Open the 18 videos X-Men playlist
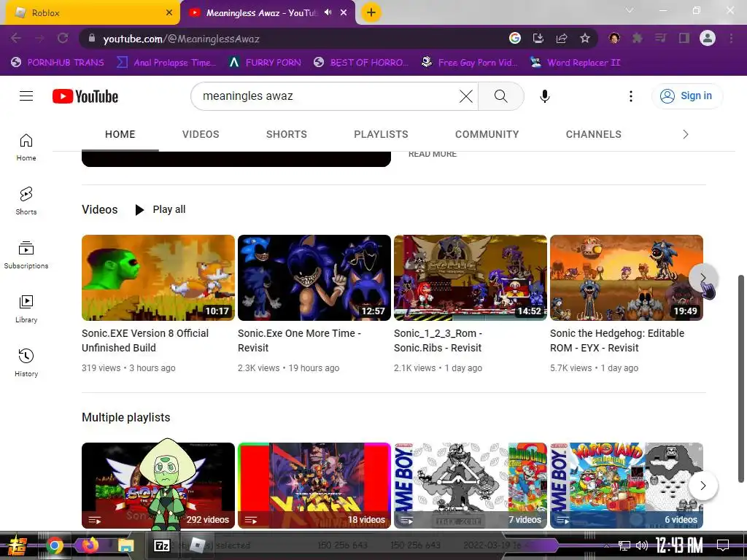This screenshot has height=560, width=747. point(314,486)
